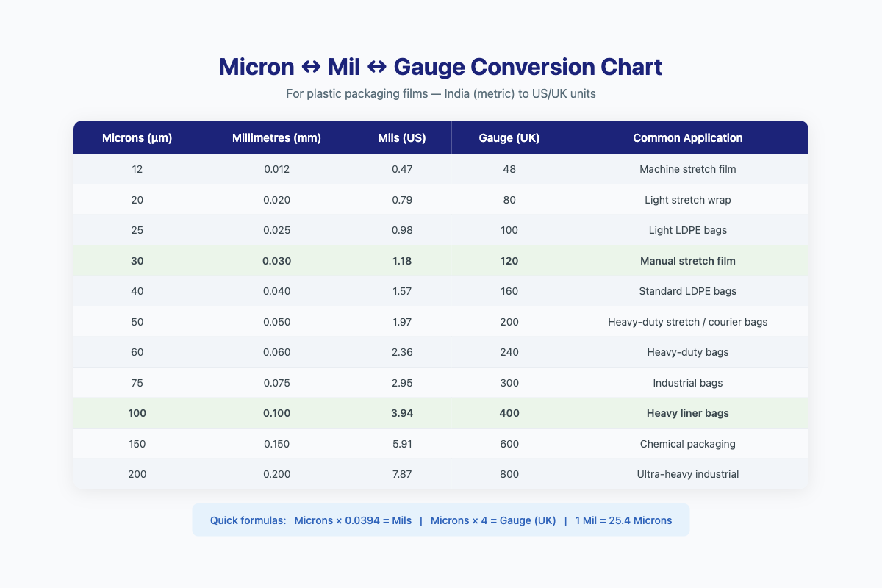Click the Manual stretch film cell
Viewport: 882px width, 588px height.
click(x=688, y=261)
